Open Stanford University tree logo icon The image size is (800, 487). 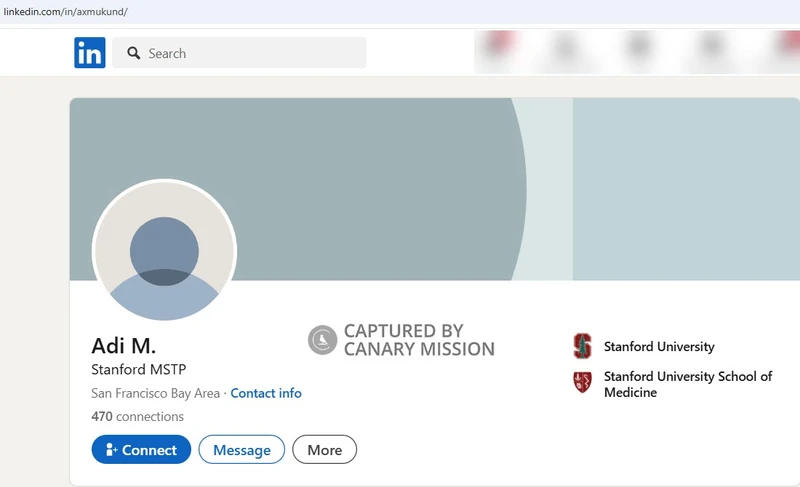583,346
